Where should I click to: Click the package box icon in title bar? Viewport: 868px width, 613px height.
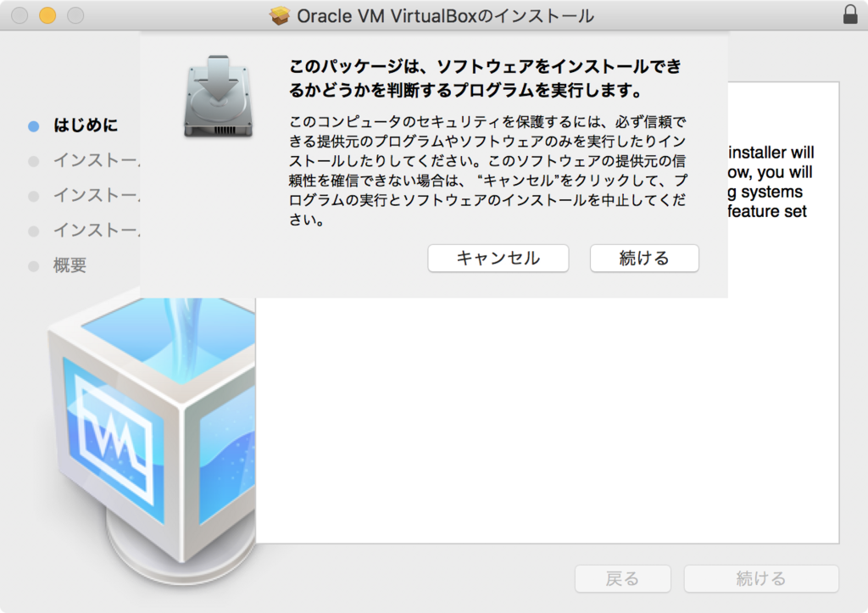click(x=280, y=15)
